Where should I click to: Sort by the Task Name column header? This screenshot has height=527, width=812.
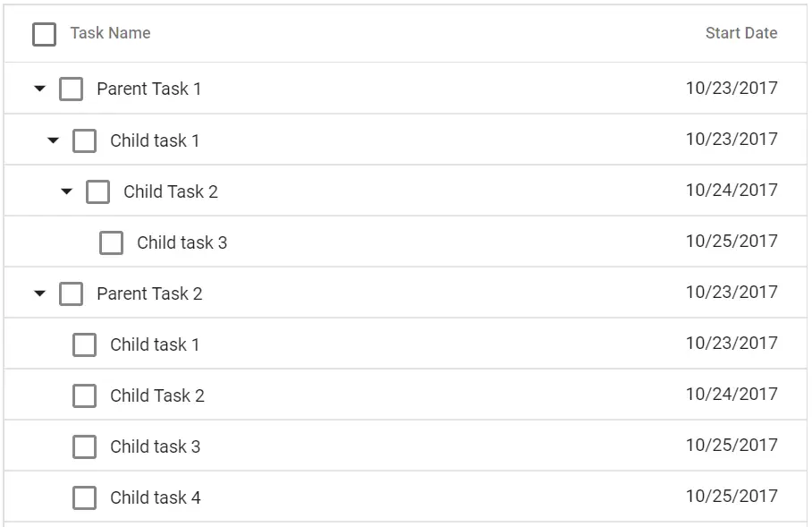(110, 33)
